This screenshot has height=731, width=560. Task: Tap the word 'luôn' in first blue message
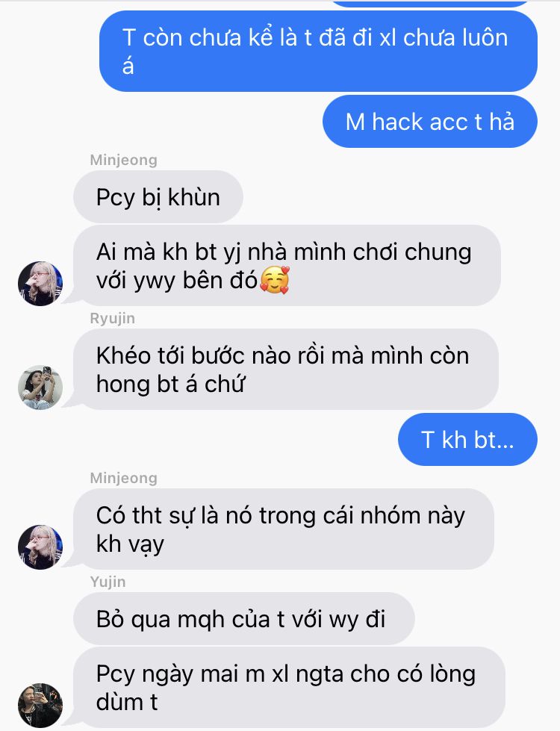click(485, 37)
